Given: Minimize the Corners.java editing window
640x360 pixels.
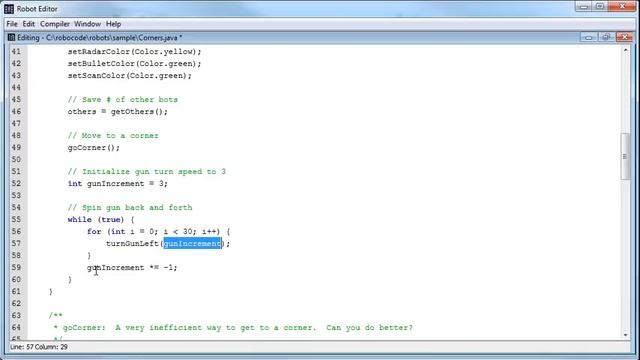Looking at the screenshot, I should (x=588, y=38).
